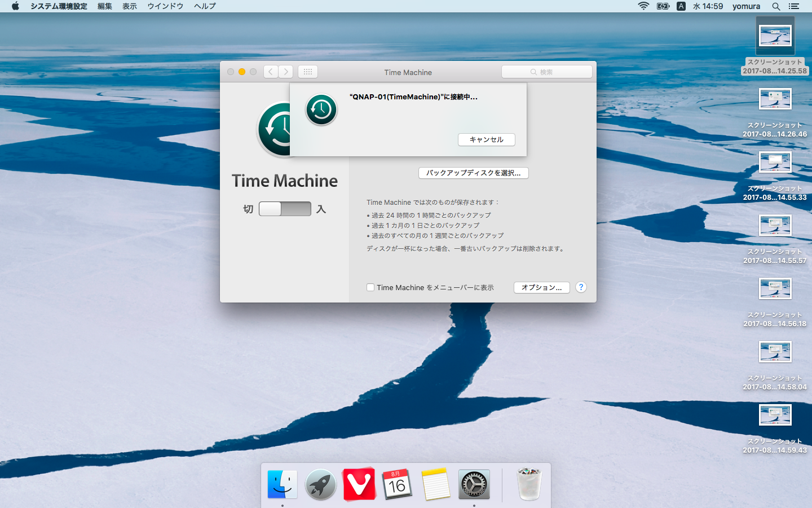Viewport: 812px width, 508px height.
Task: Open the ヘルプ menu
Action: [205, 6]
